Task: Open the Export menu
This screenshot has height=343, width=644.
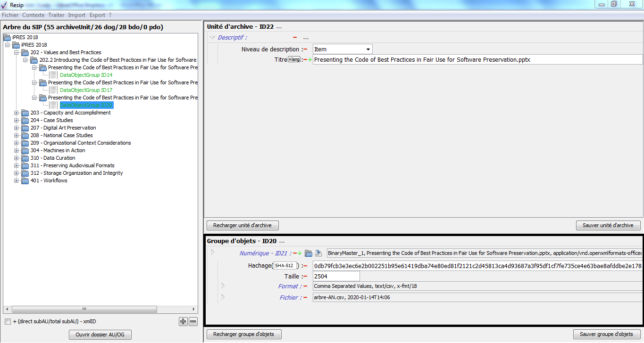Action: 97,15
